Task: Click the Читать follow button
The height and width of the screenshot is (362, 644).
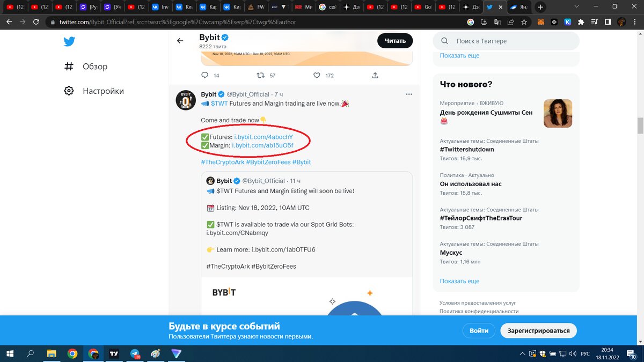Action: 395,41
